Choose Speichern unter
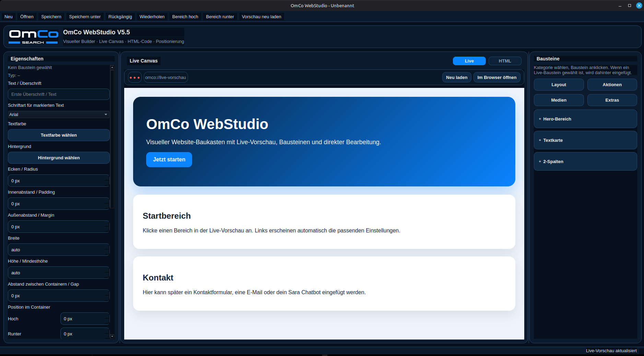 click(85, 16)
